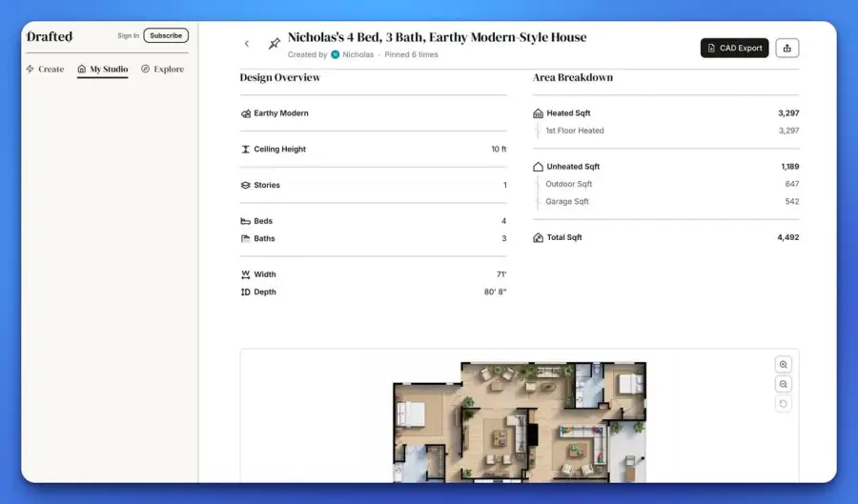Click the 'Garage Sqft' row label
The width and height of the screenshot is (858, 504).
[x=567, y=202]
